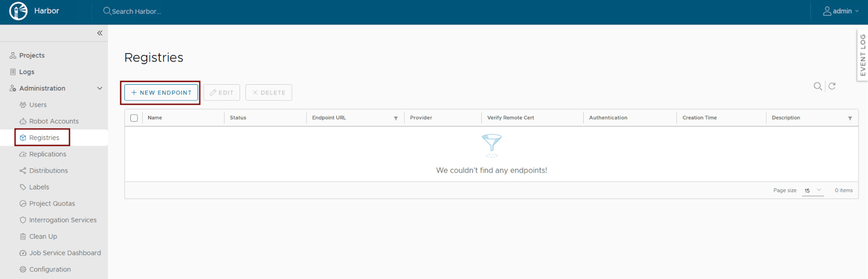
Task: Search registries using the table magnifier icon
Action: (x=818, y=86)
